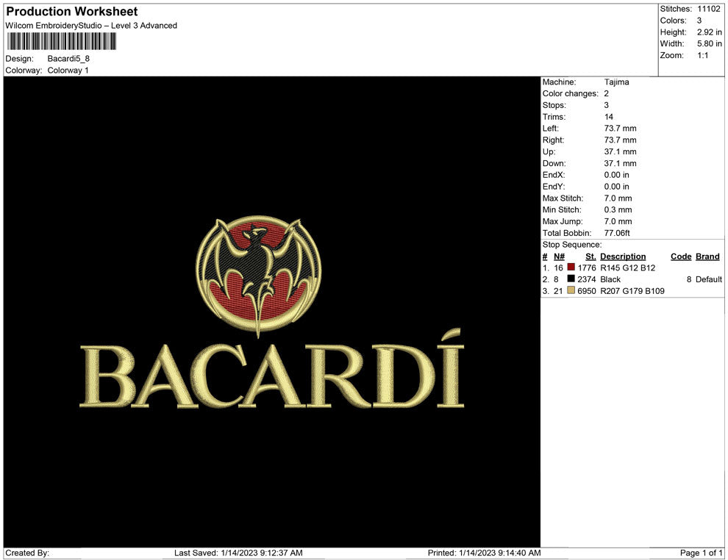Click the Production Worksheet title
728x560 pixels.
(72, 12)
